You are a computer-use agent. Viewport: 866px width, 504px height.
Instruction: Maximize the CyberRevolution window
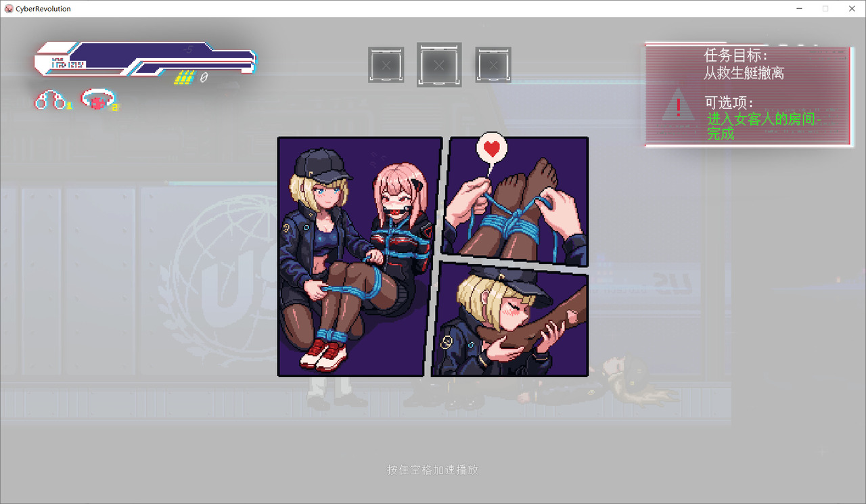(x=825, y=9)
